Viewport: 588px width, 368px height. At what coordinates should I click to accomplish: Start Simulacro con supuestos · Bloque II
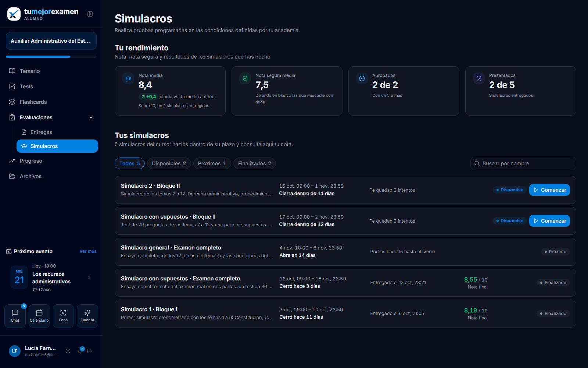tap(549, 221)
